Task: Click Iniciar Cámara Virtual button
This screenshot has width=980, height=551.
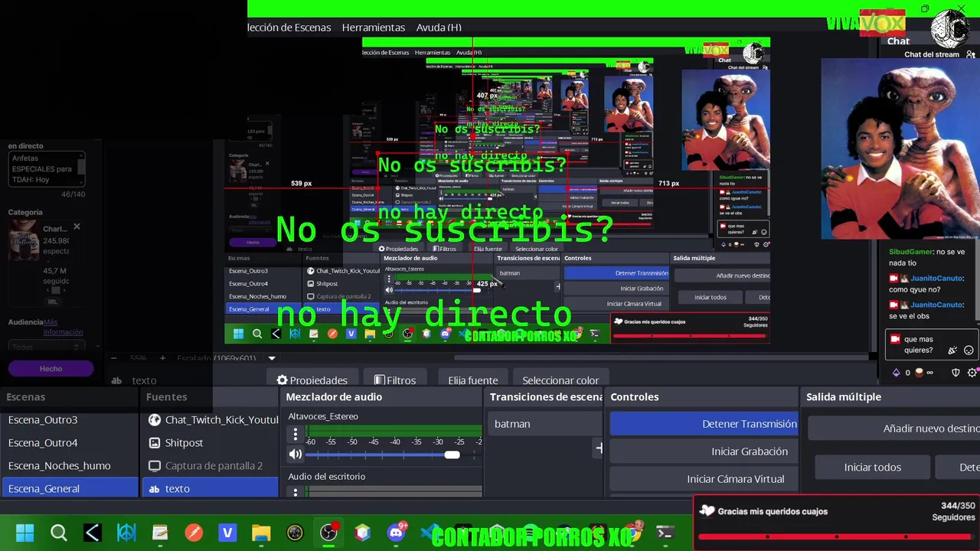Action: click(704, 479)
